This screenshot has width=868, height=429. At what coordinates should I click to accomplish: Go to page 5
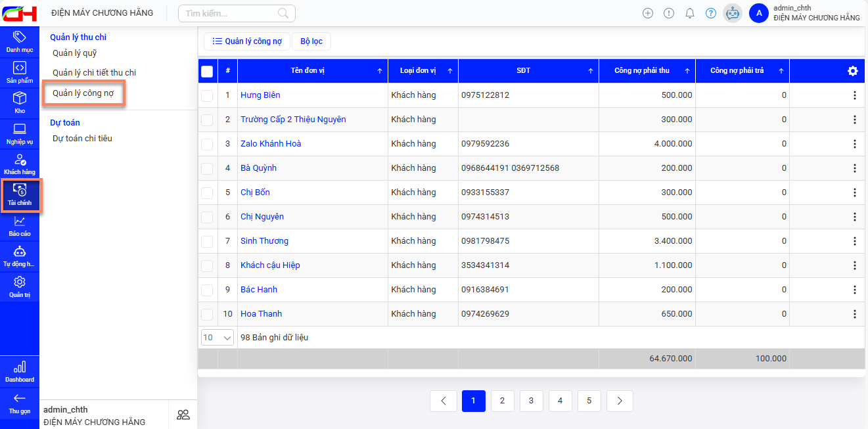(x=589, y=401)
